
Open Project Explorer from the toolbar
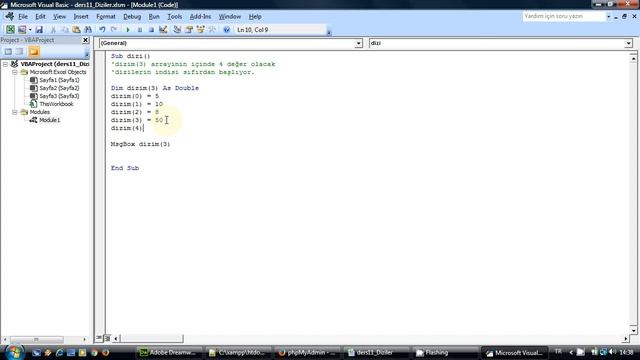[x=177, y=29]
